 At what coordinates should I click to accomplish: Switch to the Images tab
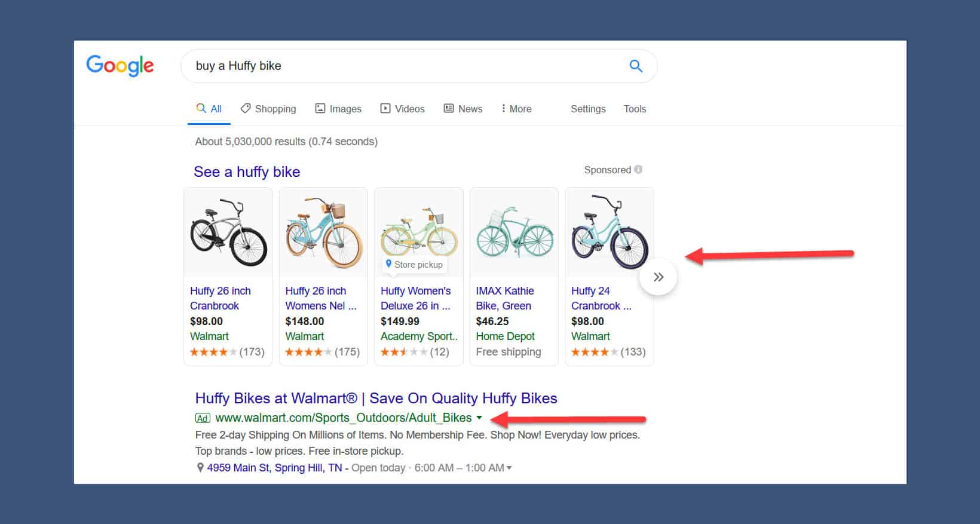(x=338, y=109)
